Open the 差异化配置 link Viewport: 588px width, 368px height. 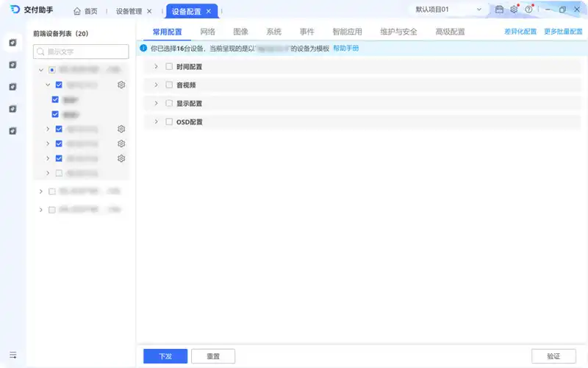[520, 32]
